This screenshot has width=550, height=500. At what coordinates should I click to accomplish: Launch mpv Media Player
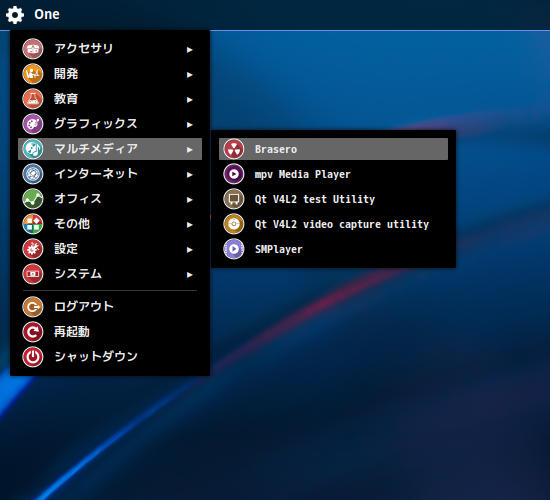click(333, 174)
